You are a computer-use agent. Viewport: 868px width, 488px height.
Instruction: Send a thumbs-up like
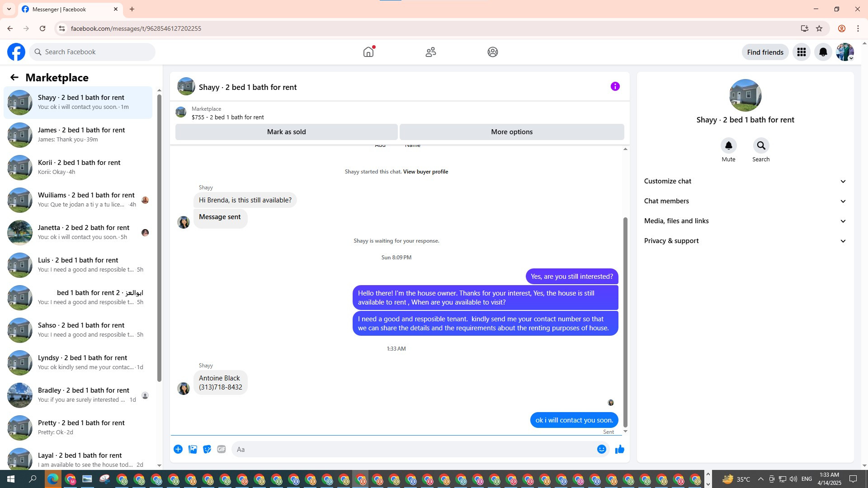coord(619,449)
